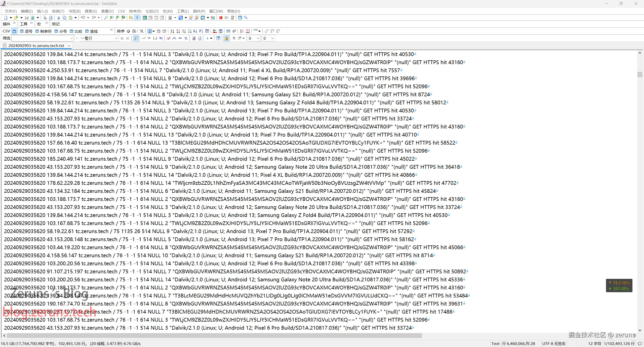Click the sort descending Z-A icon

[x=178, y=31]
